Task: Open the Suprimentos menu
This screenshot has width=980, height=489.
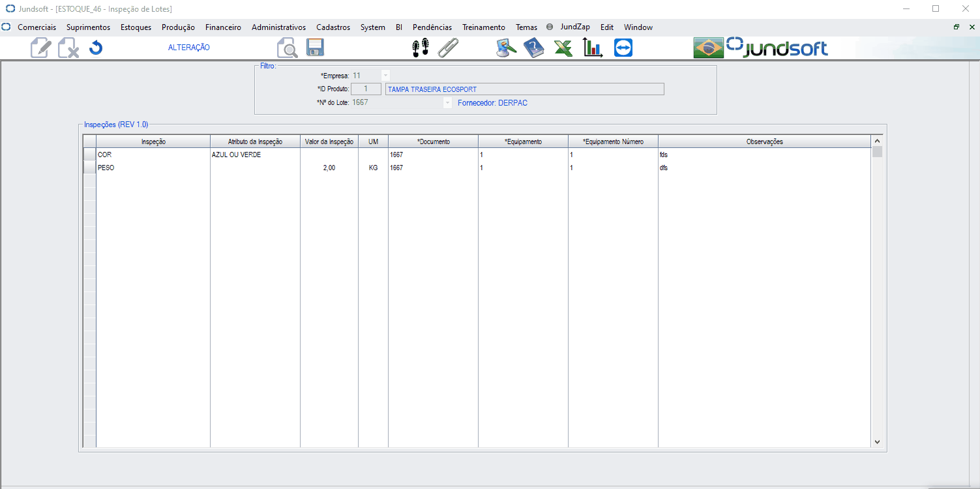Action: click(88, 27)
